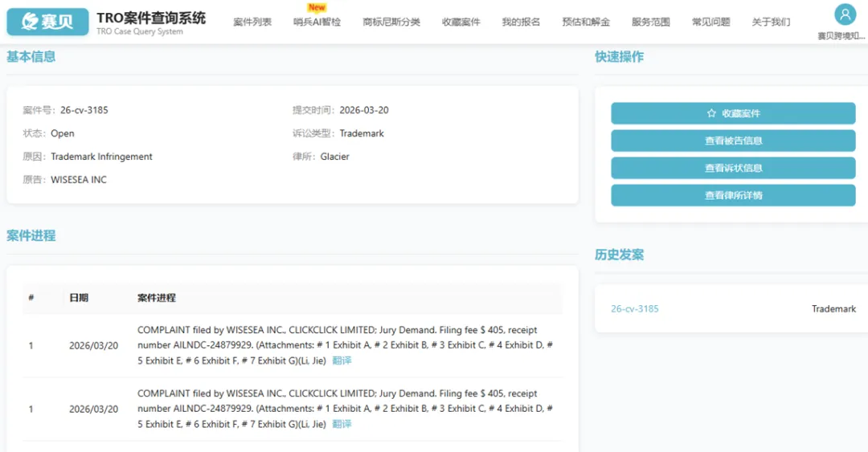Open the 服务范围 menu item
The image size is (868, 452).
[651, 22]
